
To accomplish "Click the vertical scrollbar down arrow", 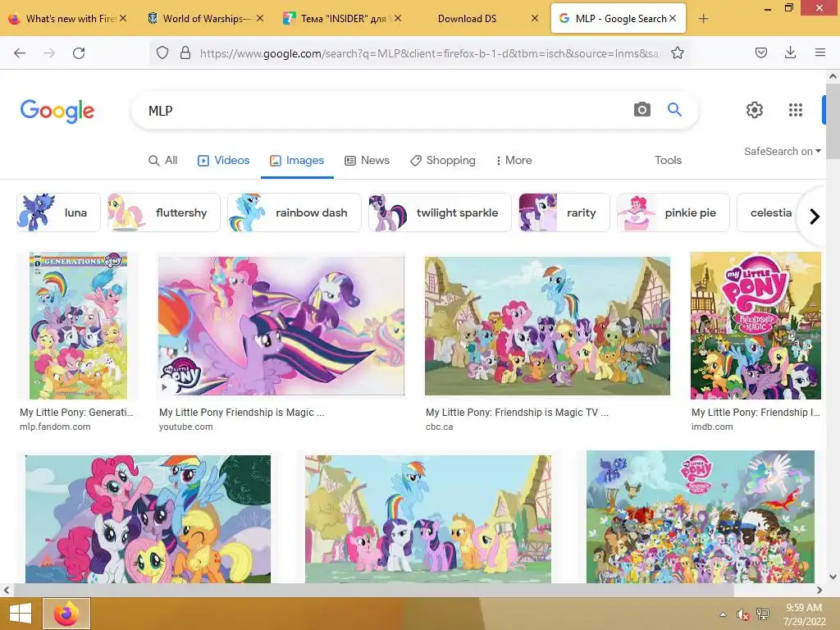I will pyautogui.click(x=833, y=577).
